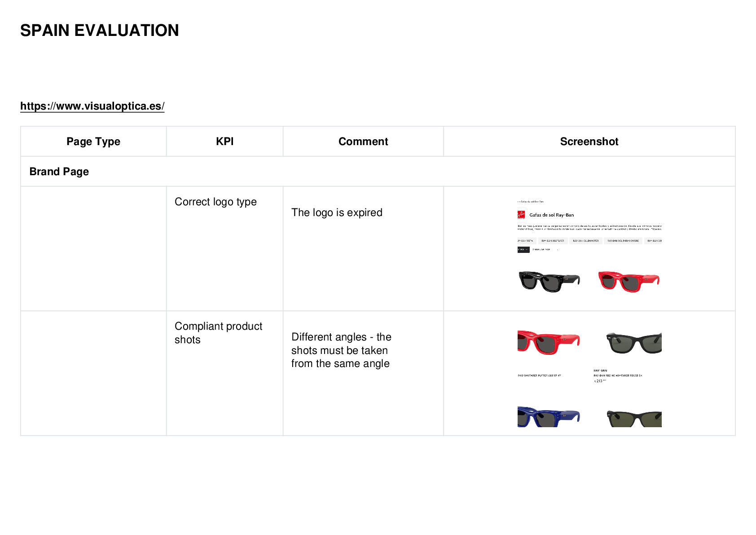Open the visualoptica.es website link

pyautogui.click(x=92, y=106)
